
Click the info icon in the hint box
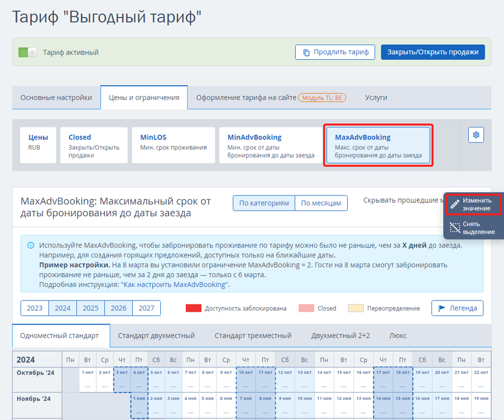pyautogui.click(x=31, y=245)
